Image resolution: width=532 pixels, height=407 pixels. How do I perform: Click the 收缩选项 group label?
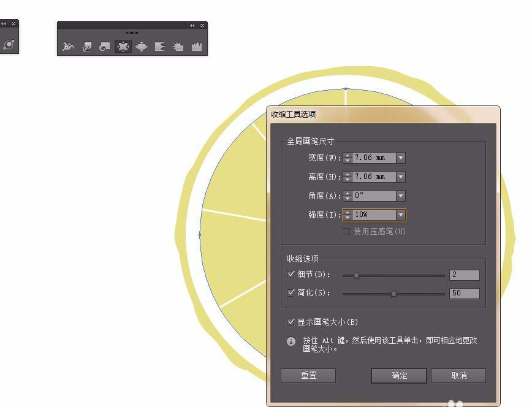pyautogui.click(x=303, y=259)
